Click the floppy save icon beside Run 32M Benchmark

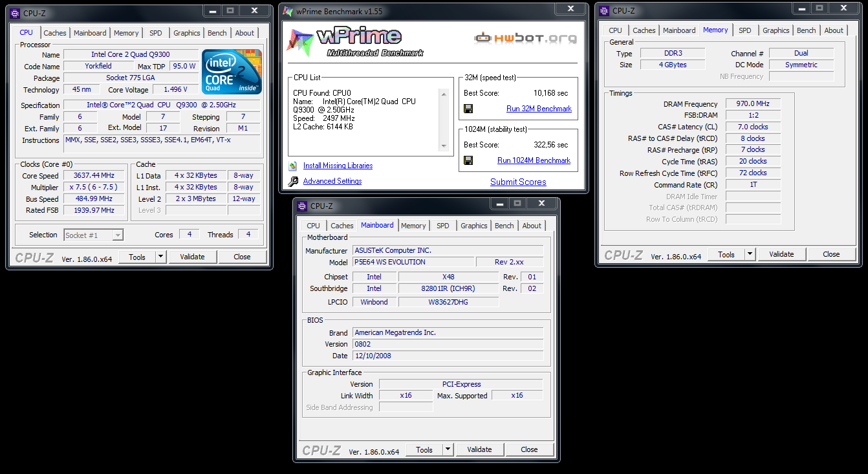click(469, 109)
